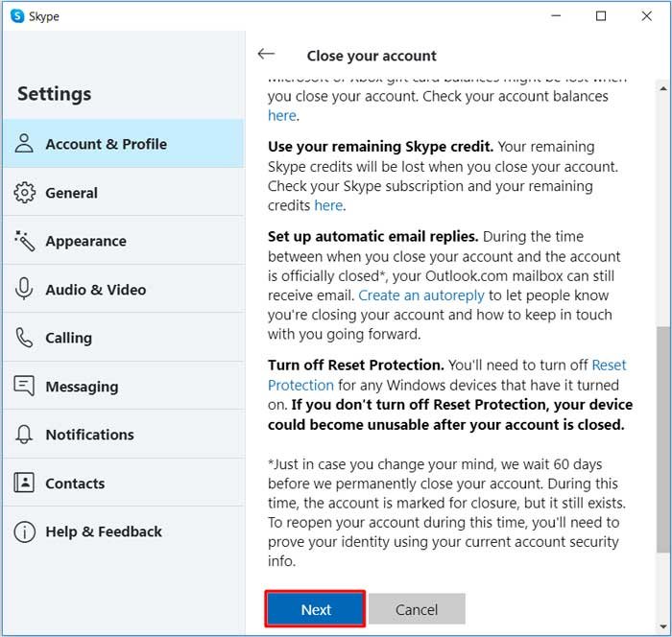Open the account balances 'here' link
This screenshot has width=672, height=637.
(x=281, y=115)
